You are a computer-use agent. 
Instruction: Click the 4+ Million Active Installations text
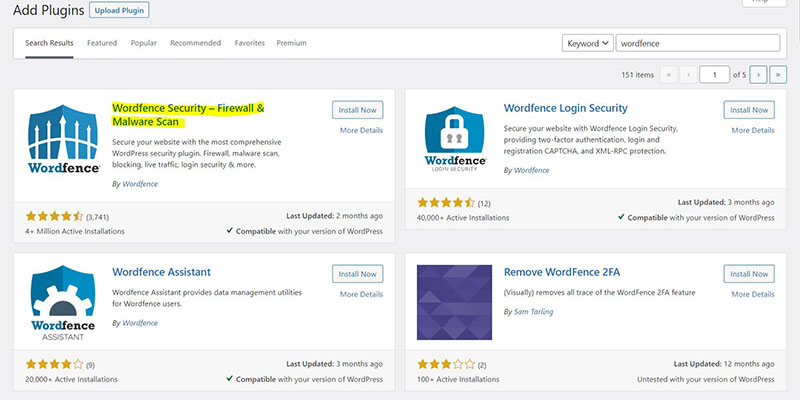[x=75, y=231]
